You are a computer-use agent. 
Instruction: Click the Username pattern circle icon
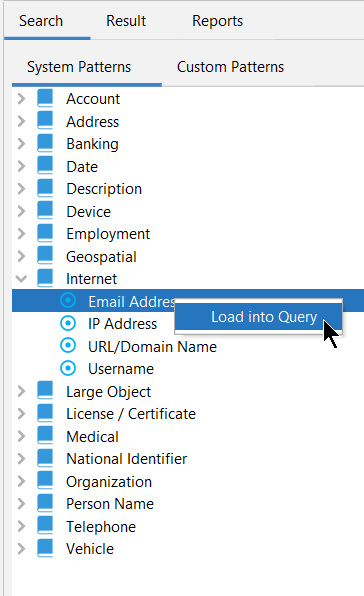[x=68, y=368]
